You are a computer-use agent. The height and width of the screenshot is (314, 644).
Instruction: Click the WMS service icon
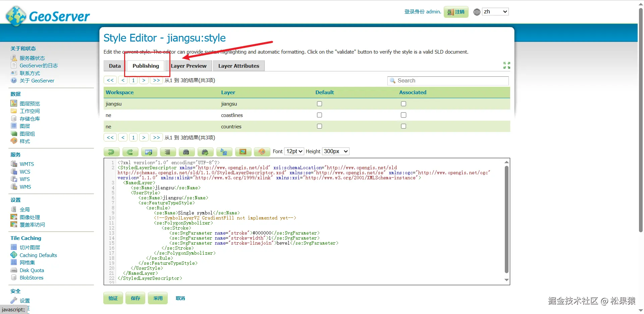click(x=14, y=187)
